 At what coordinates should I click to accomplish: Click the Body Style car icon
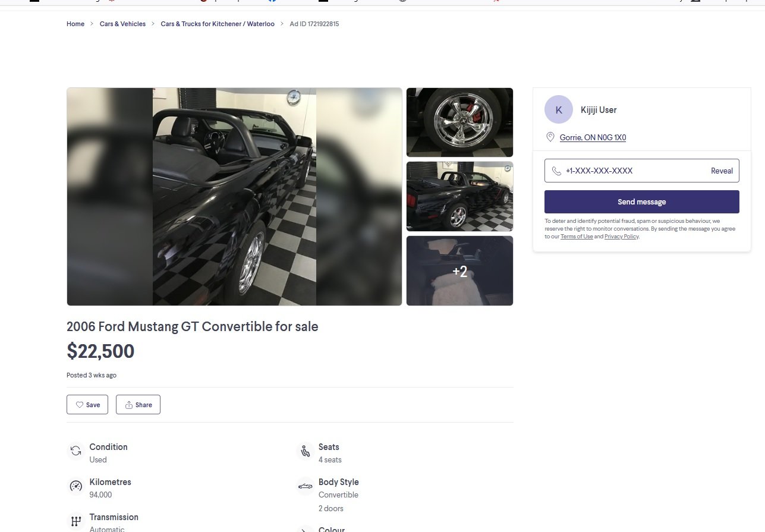click(305, 486)
